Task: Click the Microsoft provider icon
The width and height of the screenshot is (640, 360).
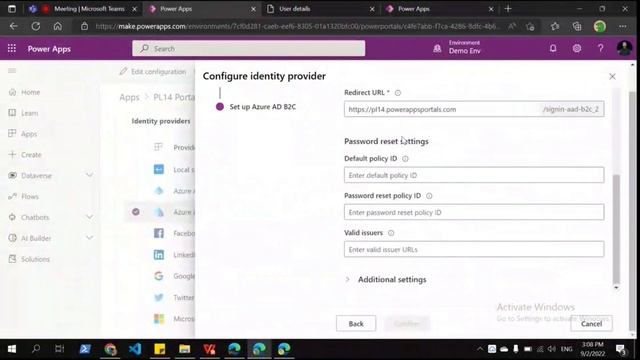Action: pos(159,319)
